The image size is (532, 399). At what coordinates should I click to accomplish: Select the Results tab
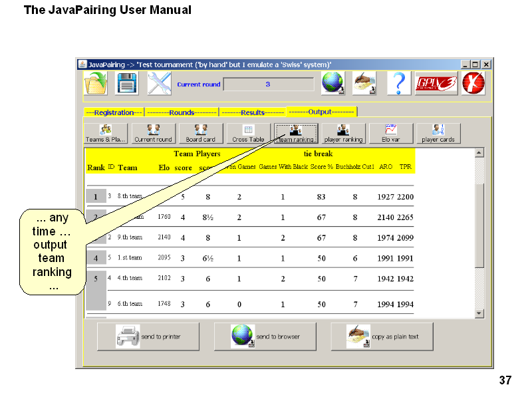pos(252,112)
